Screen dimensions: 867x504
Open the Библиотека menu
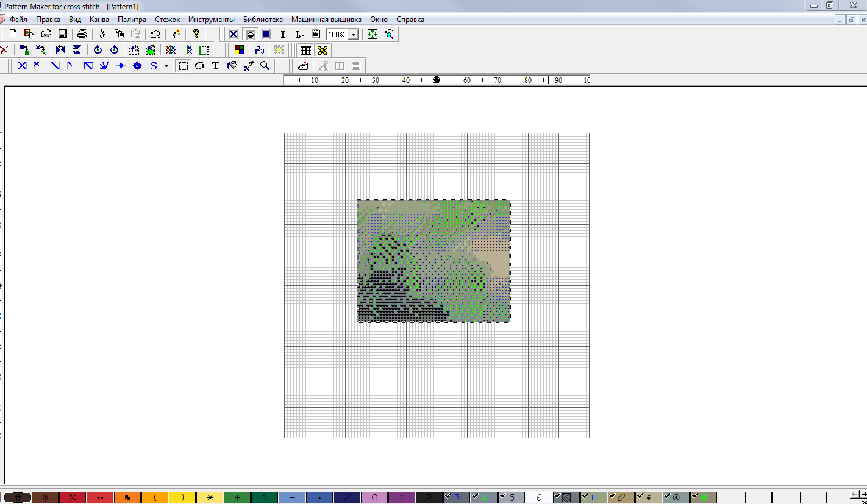coord(263,20)
